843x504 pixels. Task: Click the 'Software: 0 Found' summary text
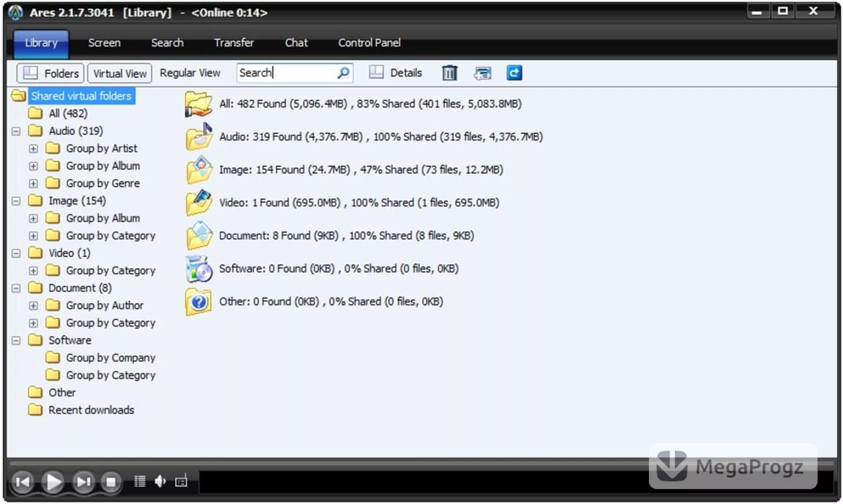point(339,269)
